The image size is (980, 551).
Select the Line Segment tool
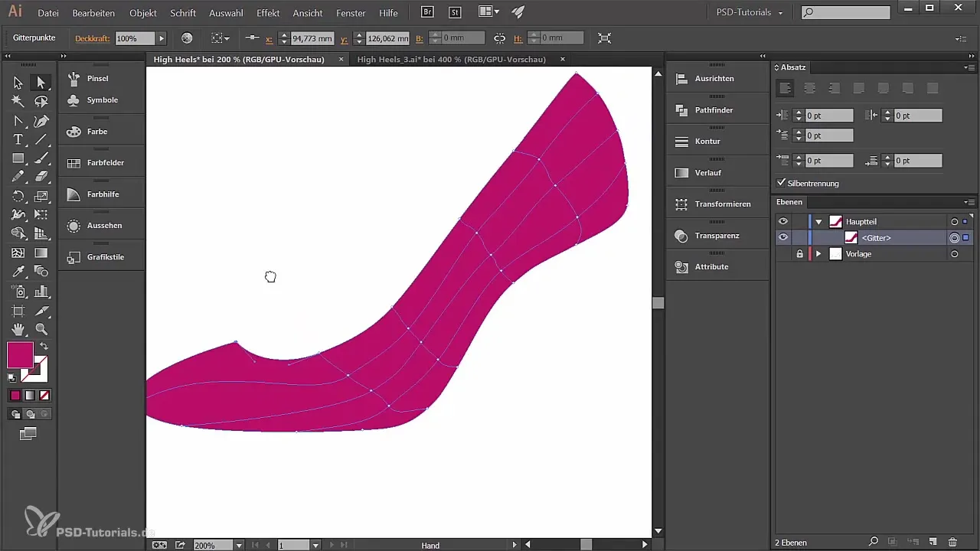(41, 139)
